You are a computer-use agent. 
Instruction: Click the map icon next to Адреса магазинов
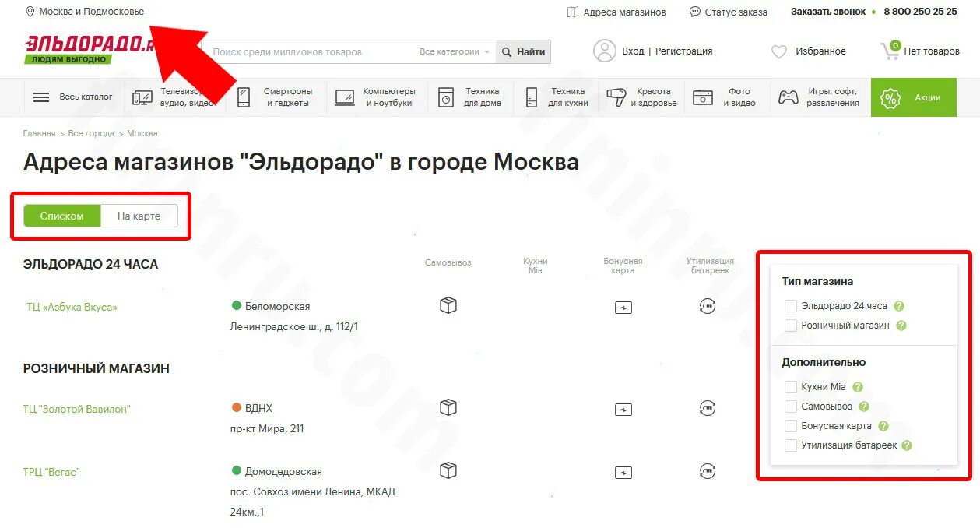[573, 12]
